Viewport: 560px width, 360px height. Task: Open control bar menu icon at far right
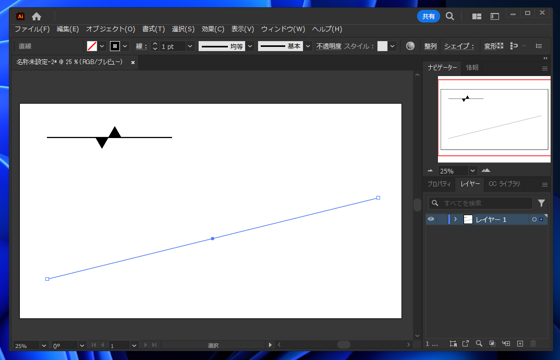click(x=539, y=46)
